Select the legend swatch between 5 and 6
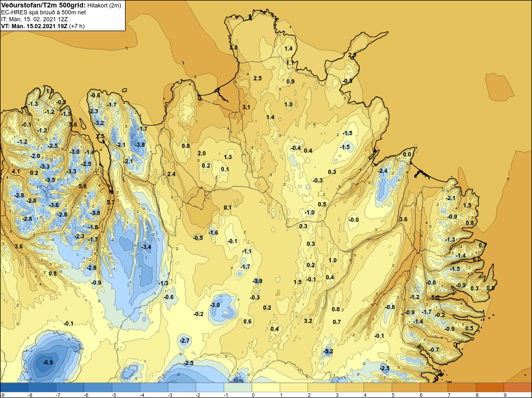The image size is (532, 398). tap(406, 387)
